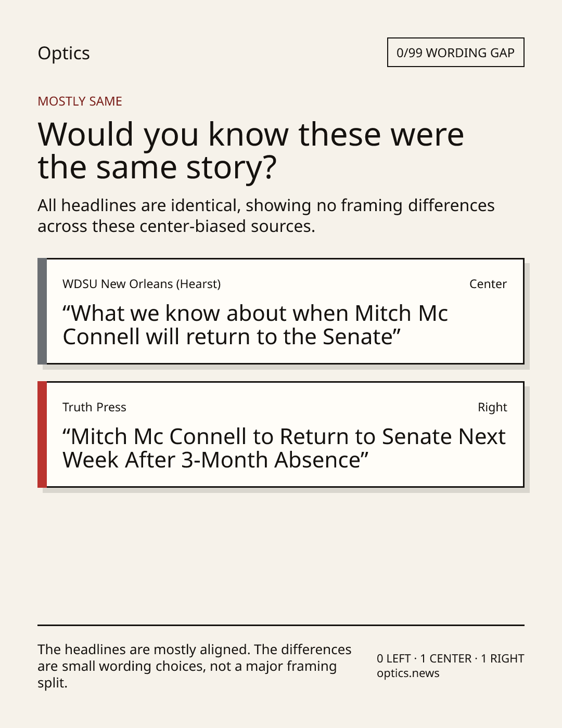Click the red bias stripe on Truth Press card

coord(42,434)
